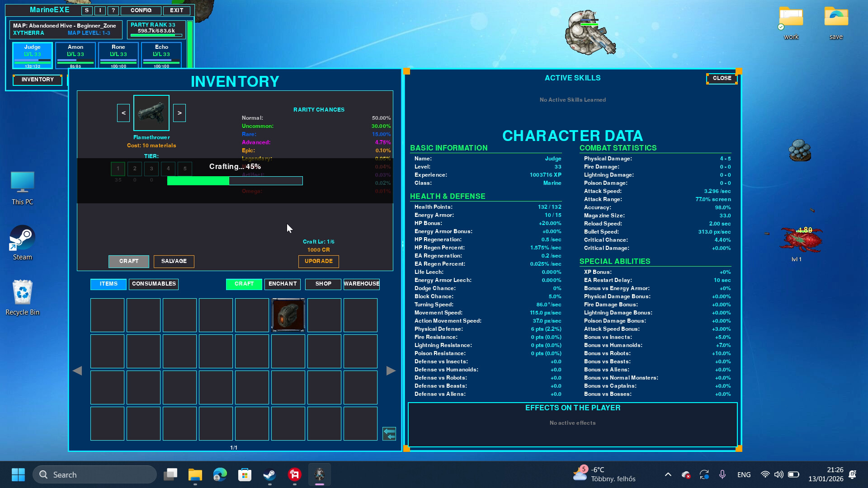Select the helmet item in the inventory grid
Image resolution: width=868 pixels, height=488 pixels.
click(288, 315)
